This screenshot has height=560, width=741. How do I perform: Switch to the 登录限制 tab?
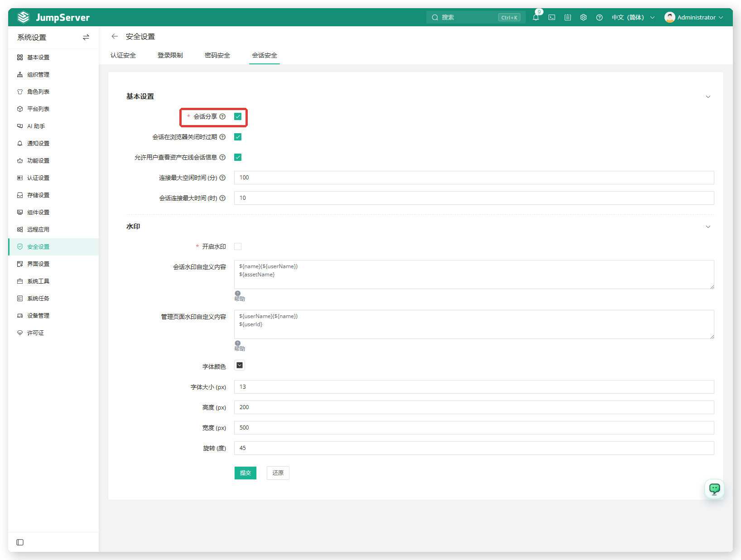[170, 55]
